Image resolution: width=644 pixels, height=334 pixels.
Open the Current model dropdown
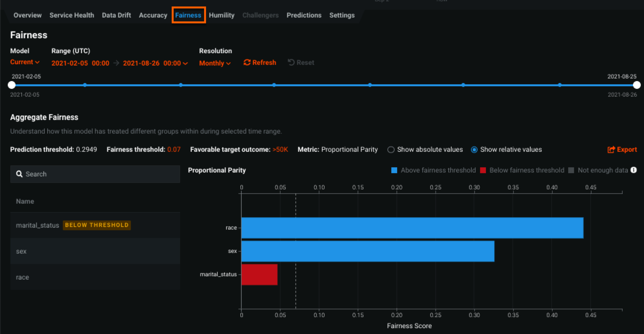click(25, 62)
